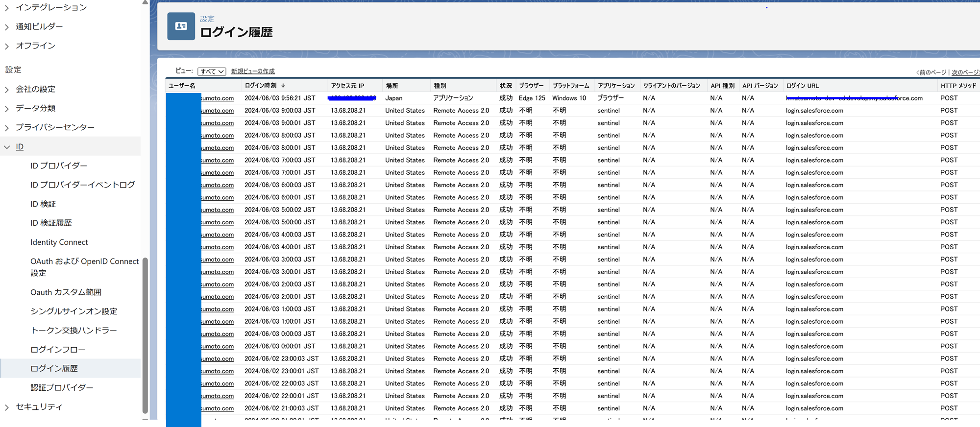
Task: Click 2024/06/02 23:00:03 JST timestamp
Action: pos(282,359)
